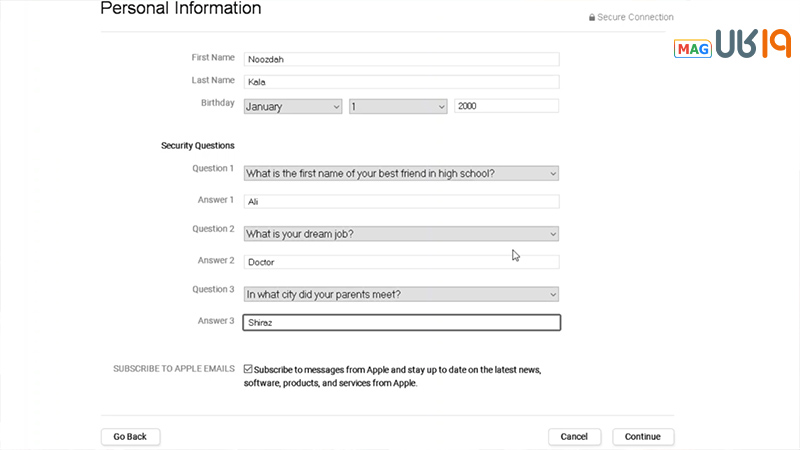The height and width of the screenshot is (450, 800).
Task: Change the Question 2 dream job dropdown
Action: [x=401, y=234]
